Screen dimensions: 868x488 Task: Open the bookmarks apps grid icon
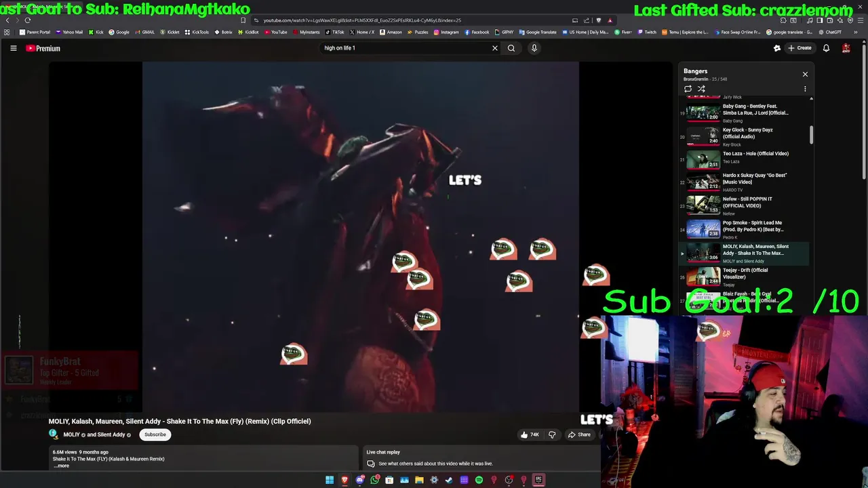[x=7, y=32]
